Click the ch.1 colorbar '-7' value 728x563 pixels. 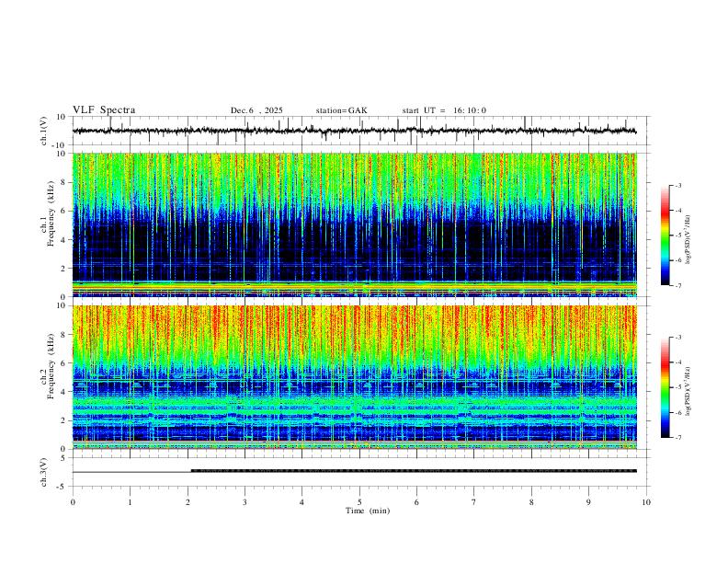pos(677,285)
